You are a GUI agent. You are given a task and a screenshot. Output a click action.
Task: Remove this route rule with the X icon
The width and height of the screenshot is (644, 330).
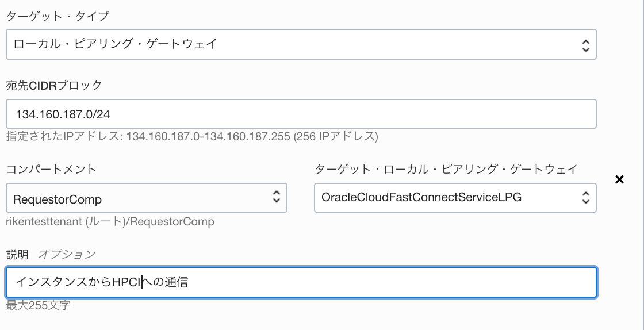click(619, 179)
